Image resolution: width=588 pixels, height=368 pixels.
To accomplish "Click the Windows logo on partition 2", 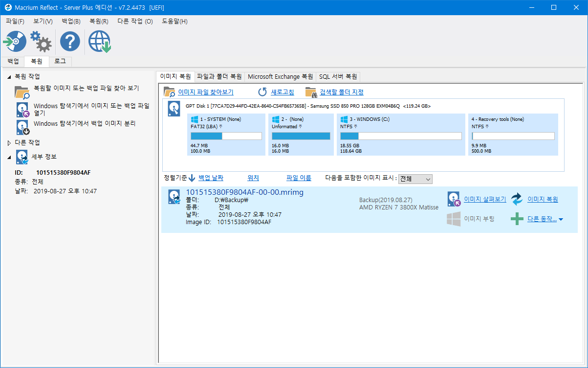I will 275,119.
